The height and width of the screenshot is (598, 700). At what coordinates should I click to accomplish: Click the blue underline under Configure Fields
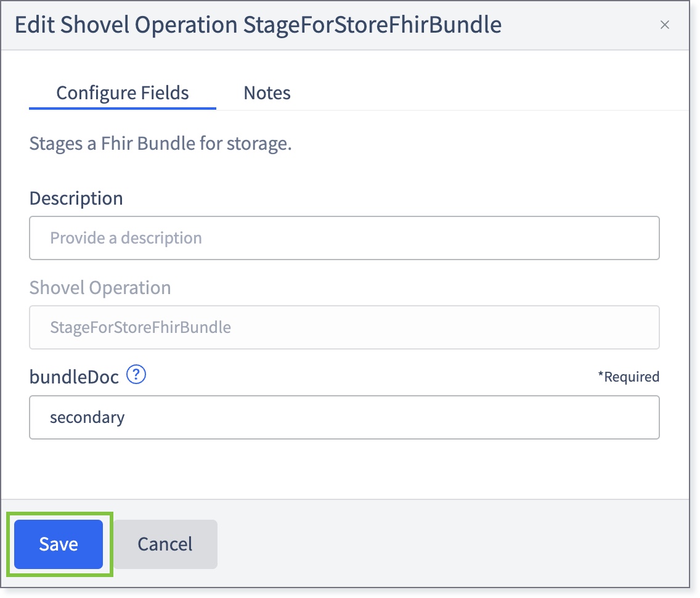(123, 108)
